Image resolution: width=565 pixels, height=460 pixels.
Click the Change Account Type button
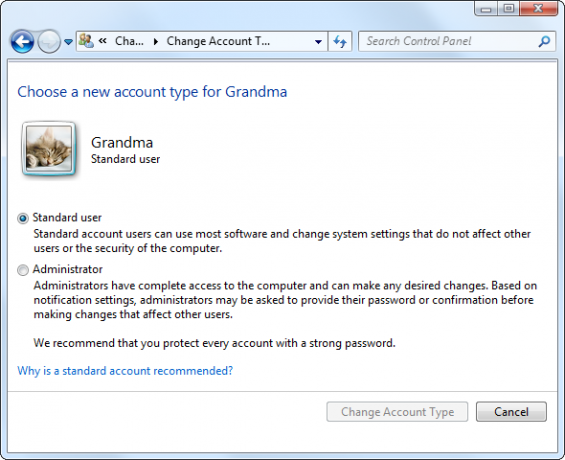[x=397, y=412]
